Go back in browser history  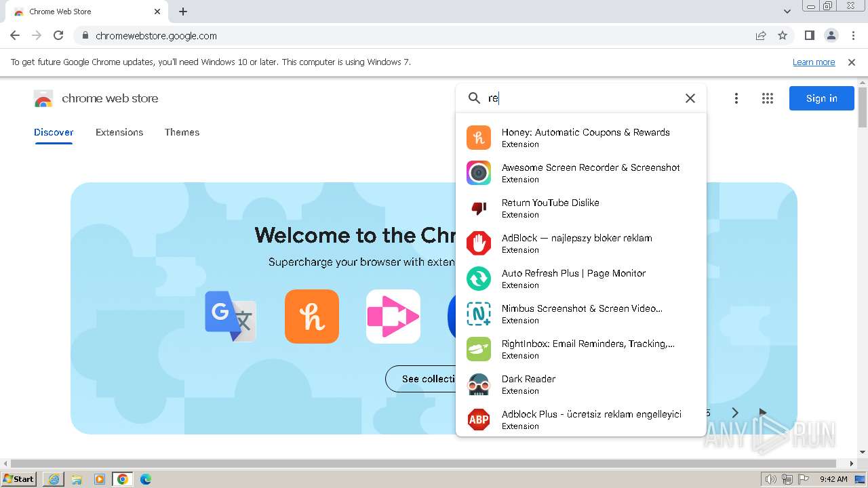pos(15,36)
